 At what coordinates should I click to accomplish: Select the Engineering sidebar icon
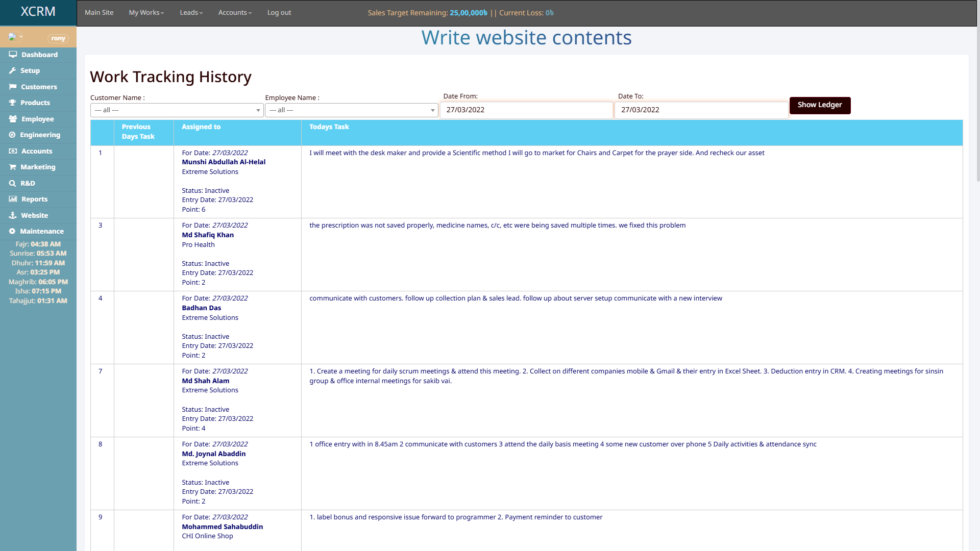click(x=12, y=135)
